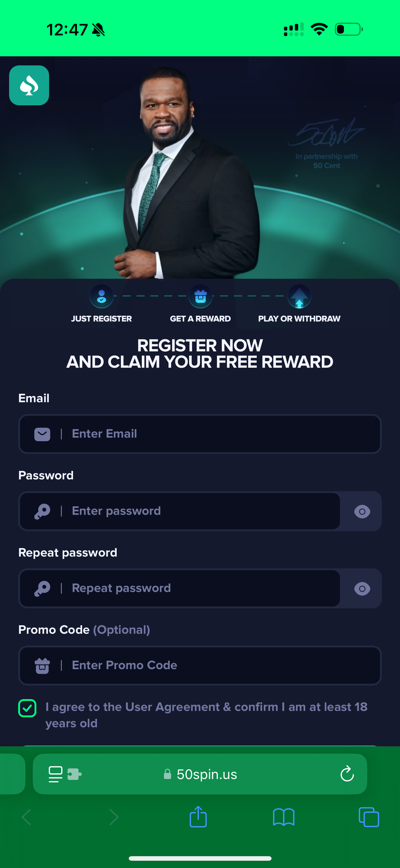Go back with Safari back chevron
Image resolution: width=400 pixels, height=868 pixels.
[26, 817]
